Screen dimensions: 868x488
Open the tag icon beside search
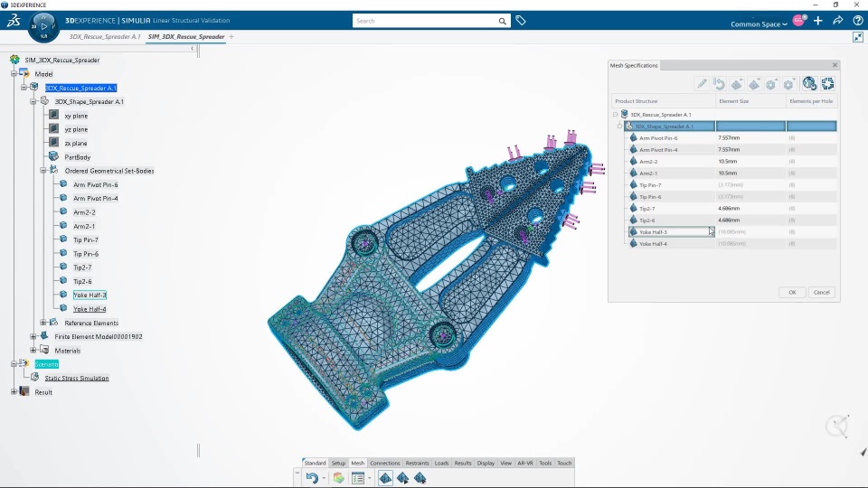(521, 21)
